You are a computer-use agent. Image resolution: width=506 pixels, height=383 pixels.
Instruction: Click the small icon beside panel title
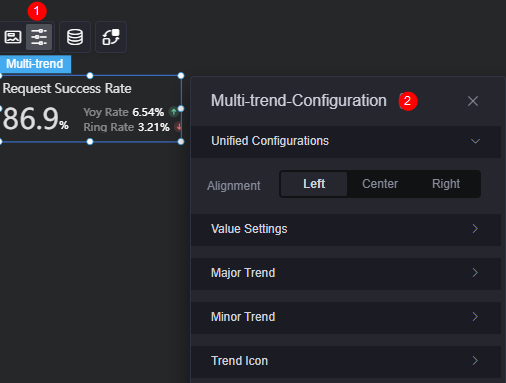pyautogui.click(x=402, y=101)
